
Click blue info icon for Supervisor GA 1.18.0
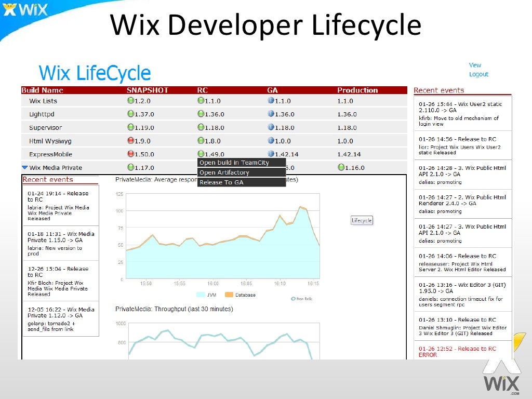(271, 127)
